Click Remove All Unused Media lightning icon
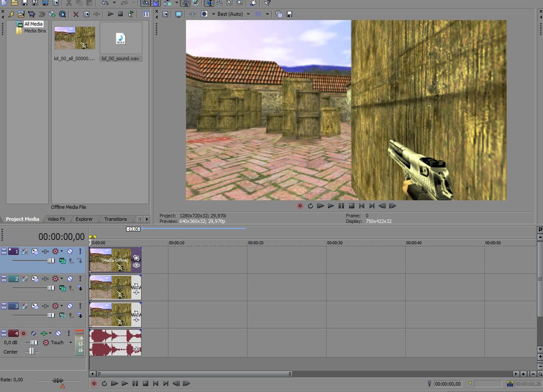The width and height of the screenshot is (543, 392). (x=11, y=14)
